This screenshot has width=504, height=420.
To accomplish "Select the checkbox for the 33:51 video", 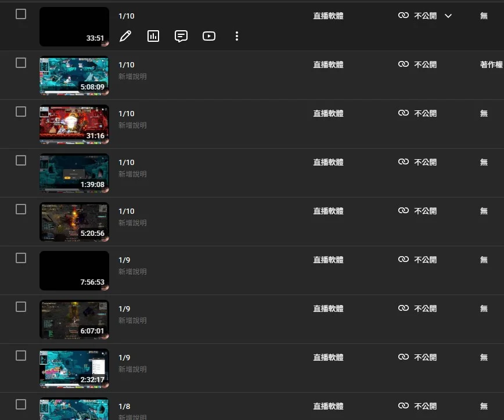I will point(21,14).
